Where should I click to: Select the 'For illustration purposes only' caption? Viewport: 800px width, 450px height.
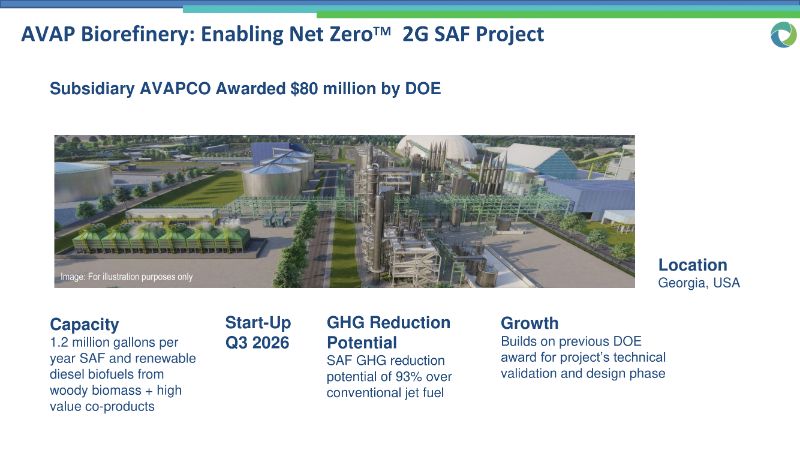click(x=127, y=277)
